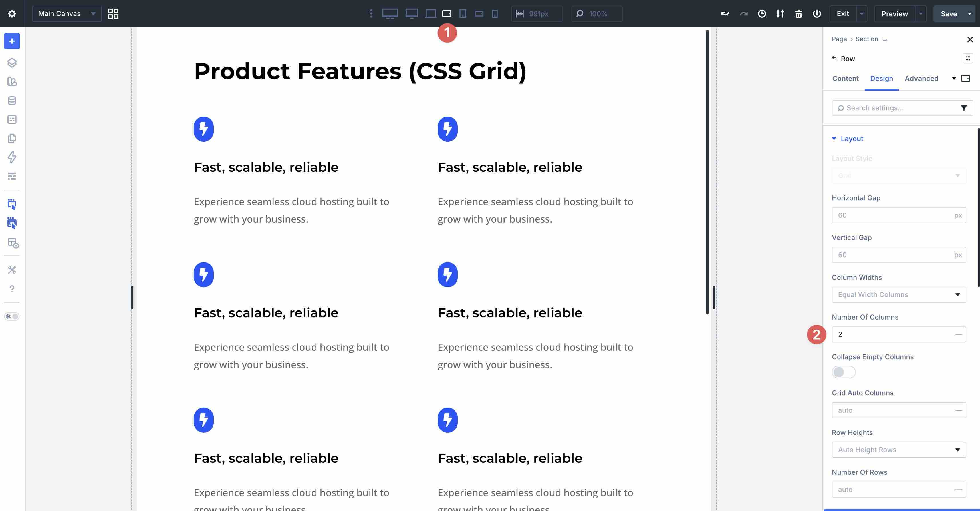Switch to the Content tab
This screenshot has width=980, height=511.
click(845, 79)
